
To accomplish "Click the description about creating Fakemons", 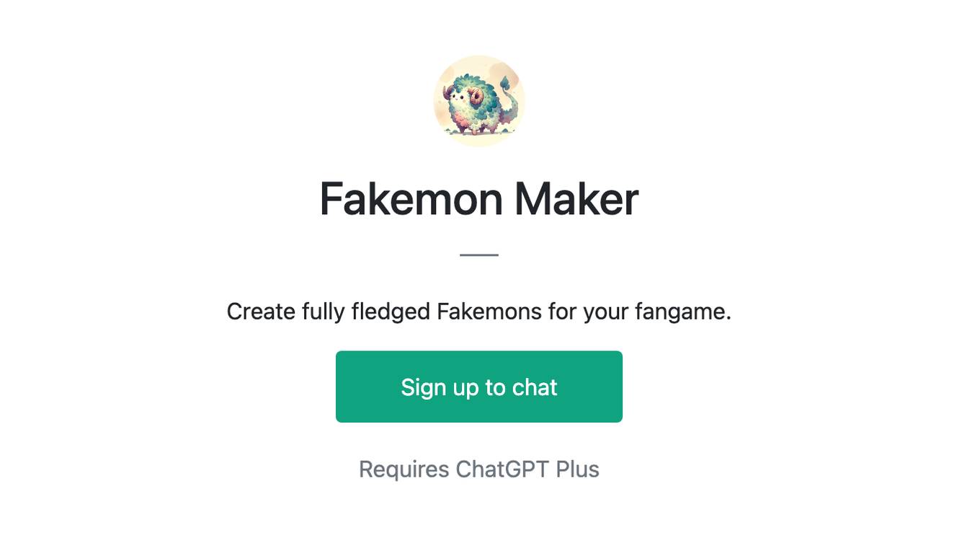I will click(x=479, y=312).
